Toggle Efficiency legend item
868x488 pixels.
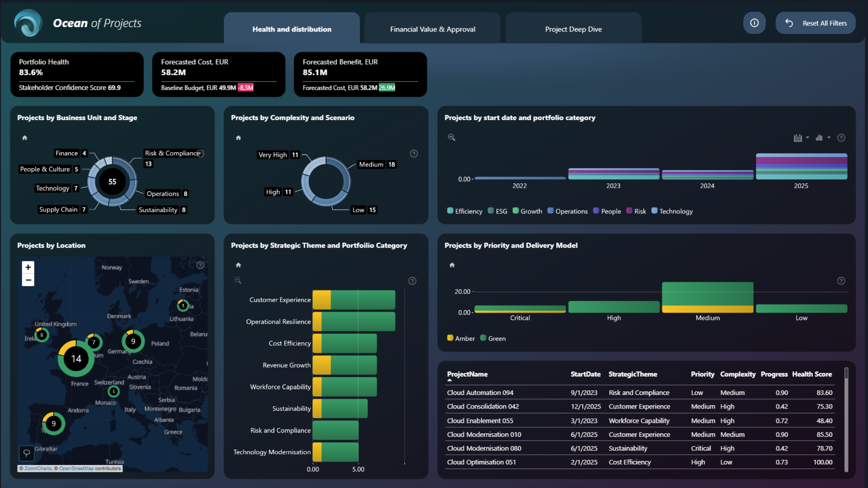[x=465, y=211]
